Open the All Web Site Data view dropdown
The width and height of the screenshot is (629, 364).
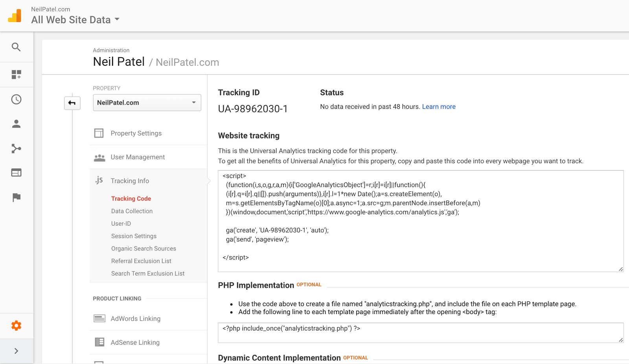click(x=75, y=20)
